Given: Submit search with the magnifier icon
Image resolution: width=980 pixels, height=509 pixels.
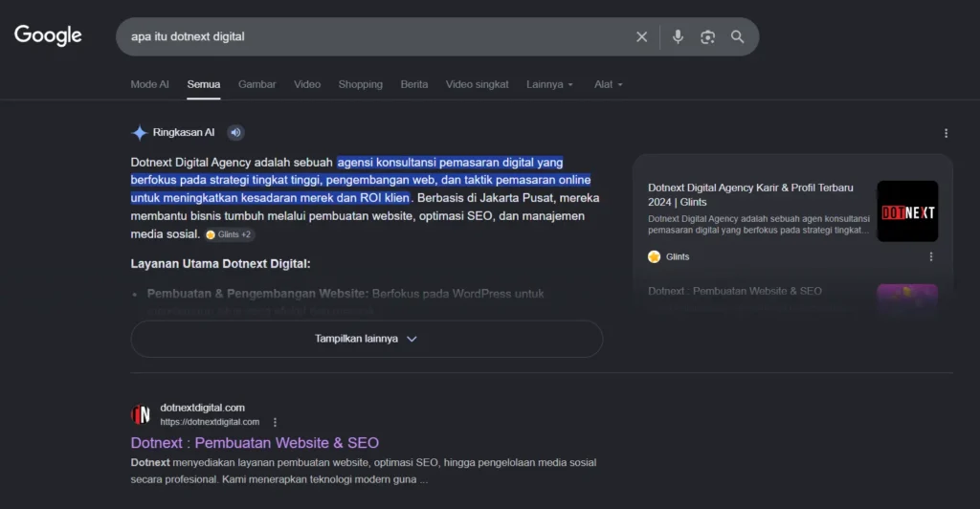Looking at the screenshot, I should [x=738, y=37].
